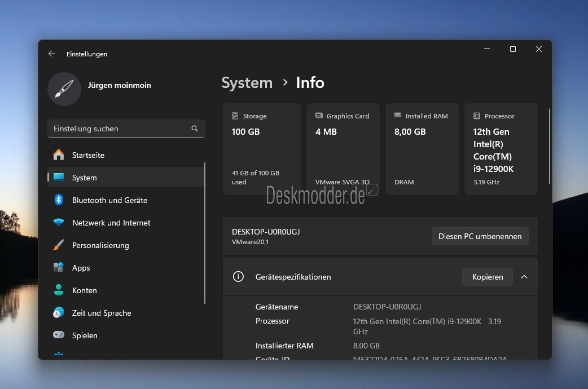Screen dimensions: 588x389
Task: Close the Einstellungen window
Action: (x=539, y=49)
